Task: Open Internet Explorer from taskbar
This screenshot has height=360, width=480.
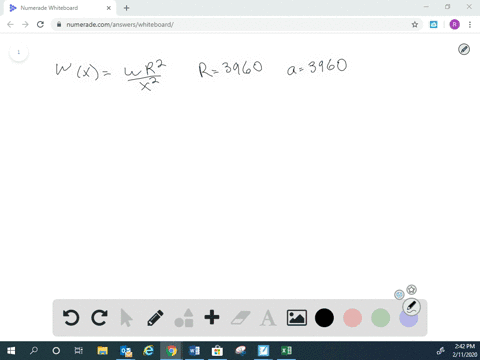Action: click(148, 351)
